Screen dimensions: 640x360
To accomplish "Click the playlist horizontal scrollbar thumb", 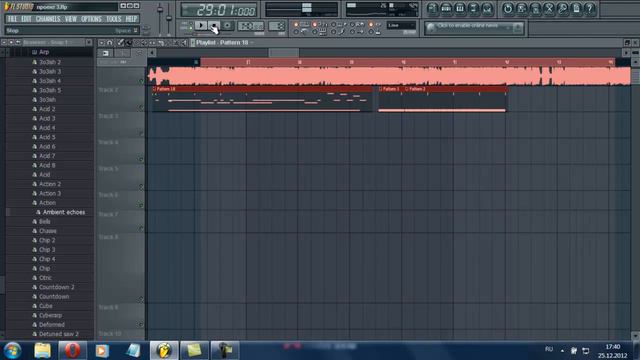I will (284, 53).
